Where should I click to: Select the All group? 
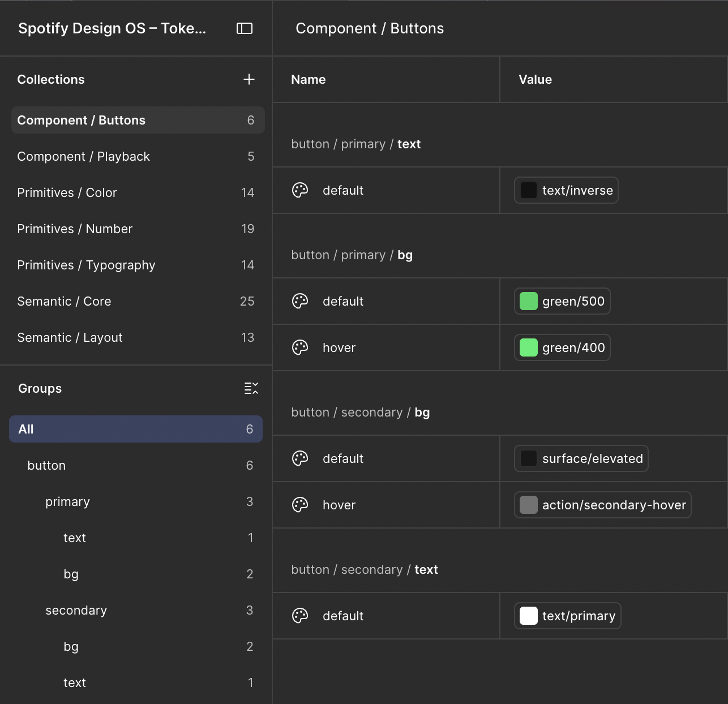[136, 429]
